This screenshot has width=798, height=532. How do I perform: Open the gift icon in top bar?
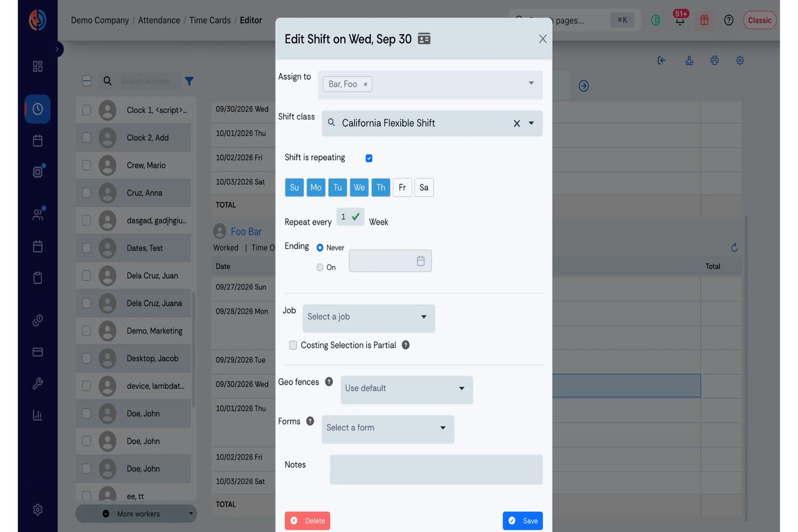704,20
